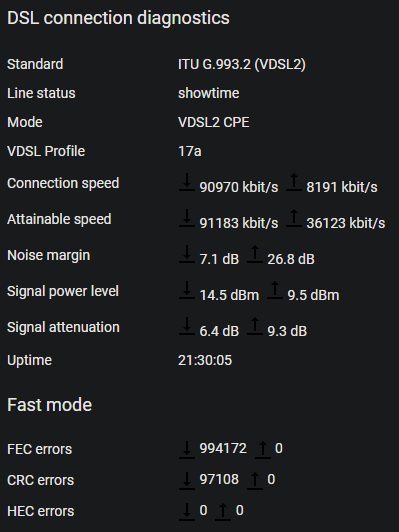Screen dimensions: 399x532
Task: Click the downstream arrow beside 6.4 dB attenuation
Action: 187,326
